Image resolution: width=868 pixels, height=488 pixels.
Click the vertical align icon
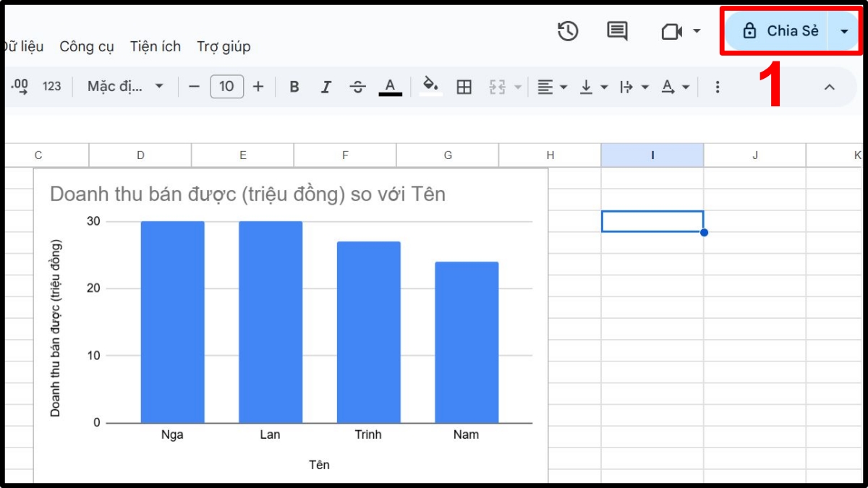[586, 86]
